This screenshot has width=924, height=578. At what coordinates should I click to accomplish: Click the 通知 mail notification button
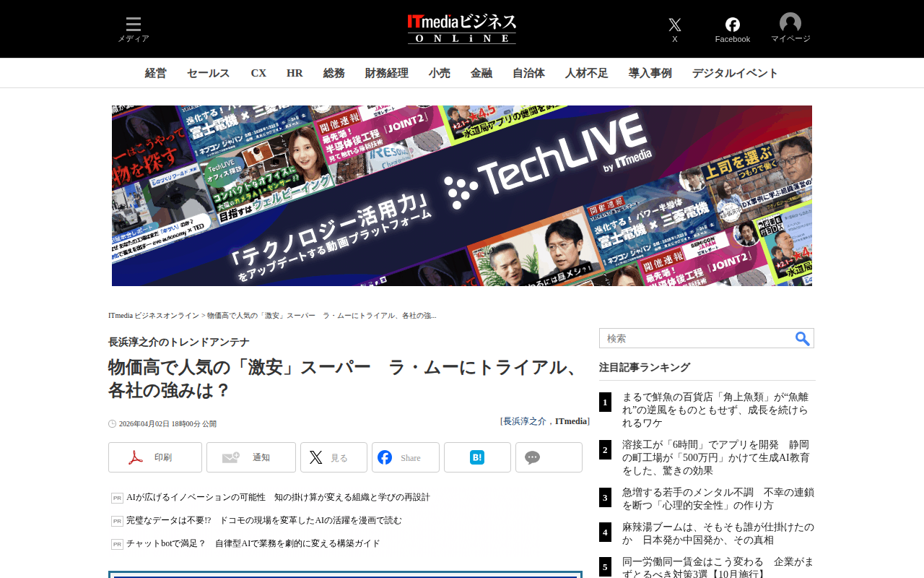point(251,457)
